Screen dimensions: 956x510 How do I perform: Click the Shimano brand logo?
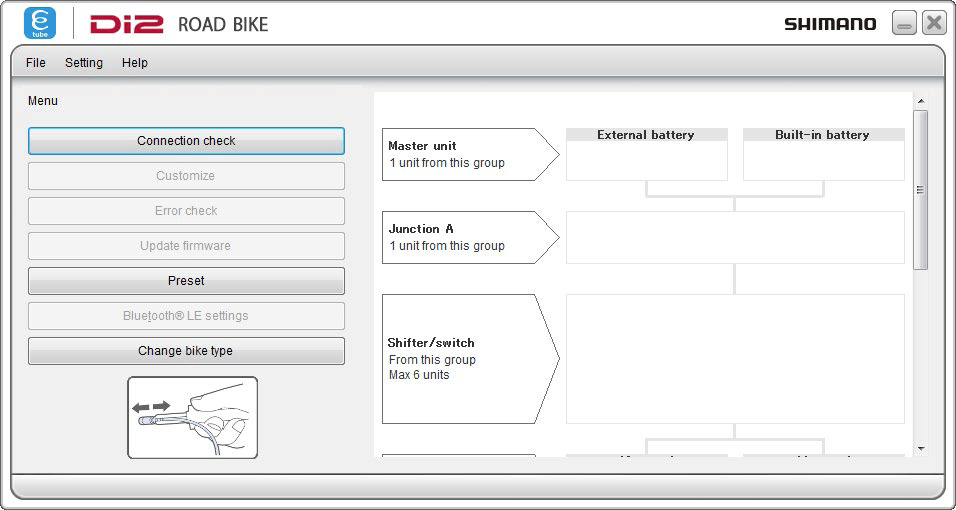pyautogui.click(x=830, y=24)
